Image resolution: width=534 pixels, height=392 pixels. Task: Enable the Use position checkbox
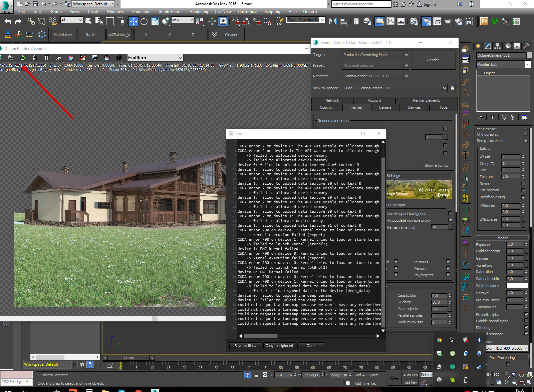523,190
